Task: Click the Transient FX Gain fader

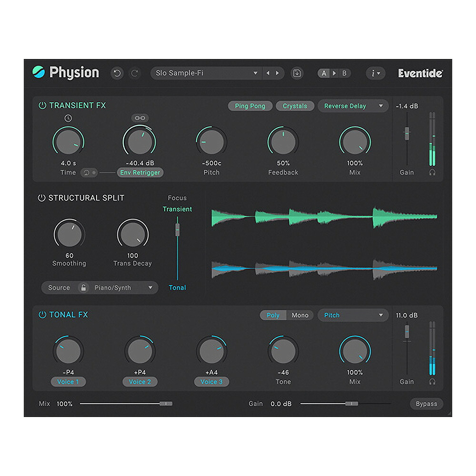Action: click(407, 134)
